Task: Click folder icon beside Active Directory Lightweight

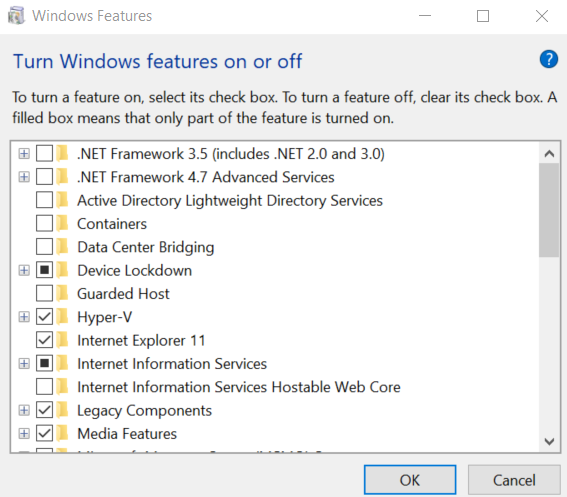Action: pos(63,200)
